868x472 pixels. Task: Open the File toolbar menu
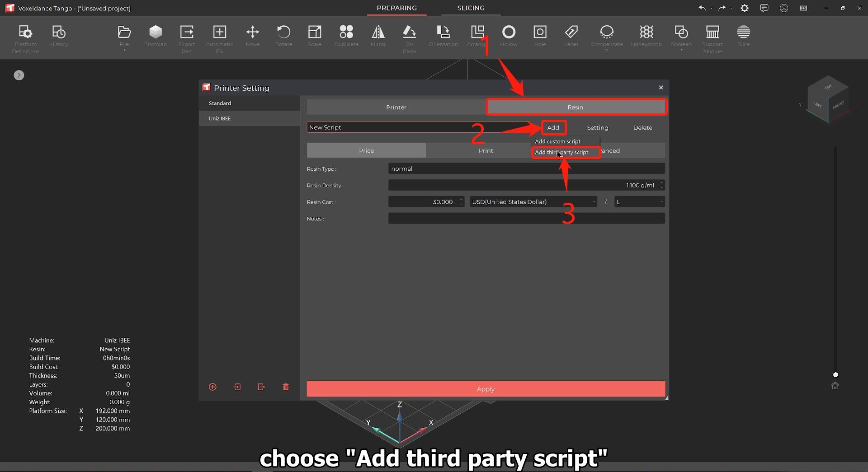pyautogui.click(x=124, y=37)
